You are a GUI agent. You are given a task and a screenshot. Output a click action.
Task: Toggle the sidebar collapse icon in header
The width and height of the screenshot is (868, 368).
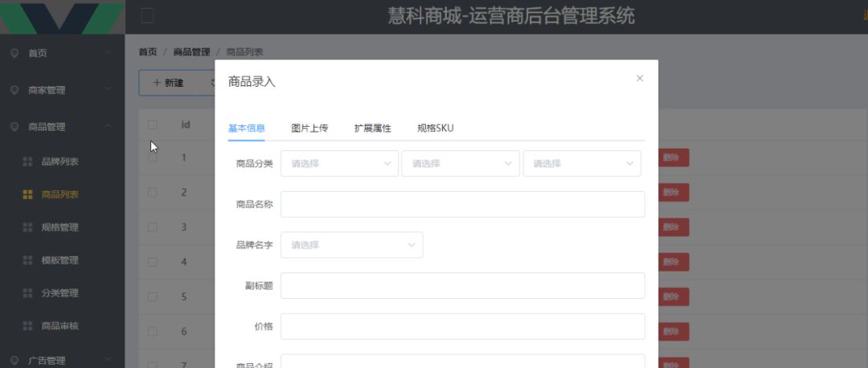click(x=147, y=16)
